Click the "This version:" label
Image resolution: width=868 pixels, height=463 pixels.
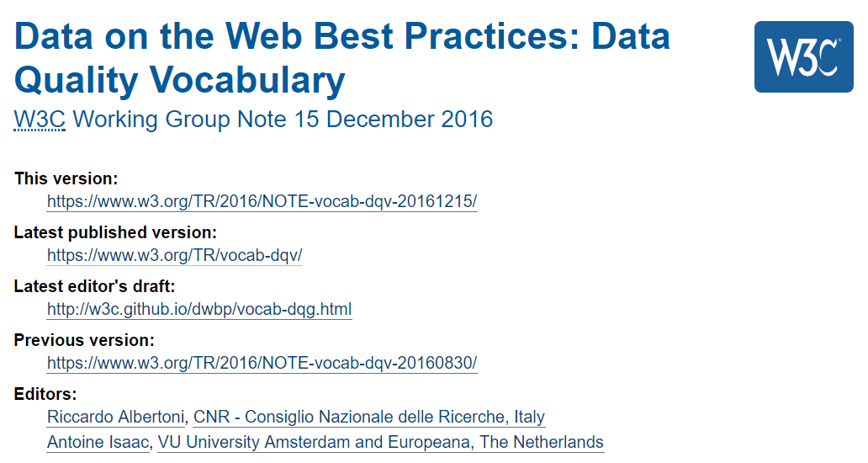(66, 178)
